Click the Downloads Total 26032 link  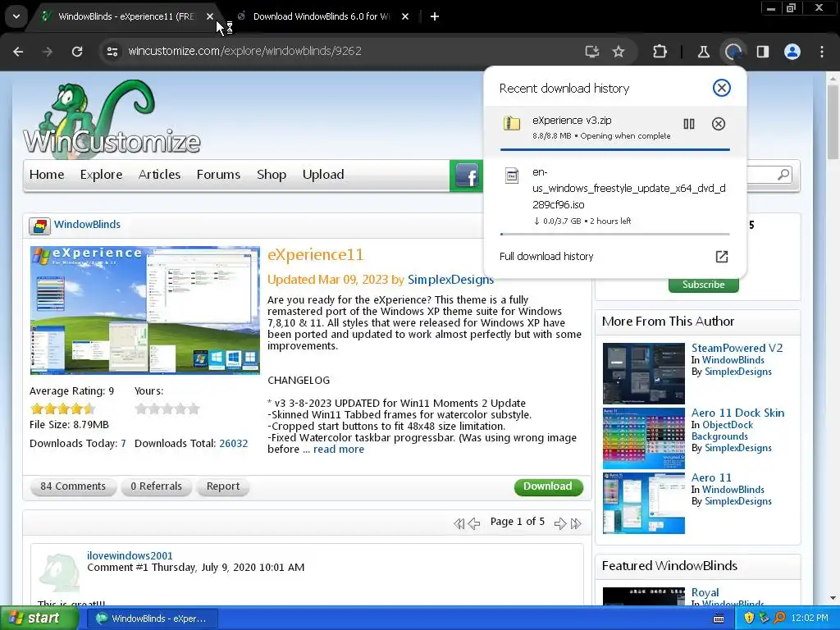tap(234, 444)
